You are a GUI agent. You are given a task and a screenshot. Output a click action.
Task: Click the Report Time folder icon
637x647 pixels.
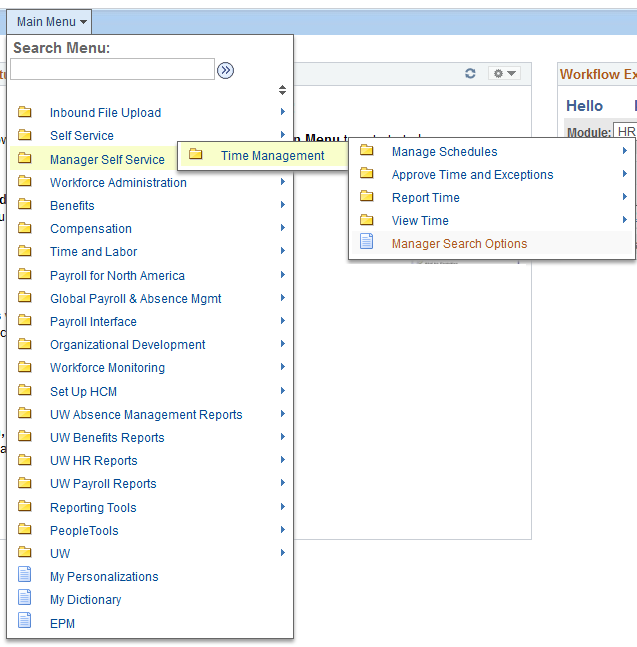click(x=367, y=196)
